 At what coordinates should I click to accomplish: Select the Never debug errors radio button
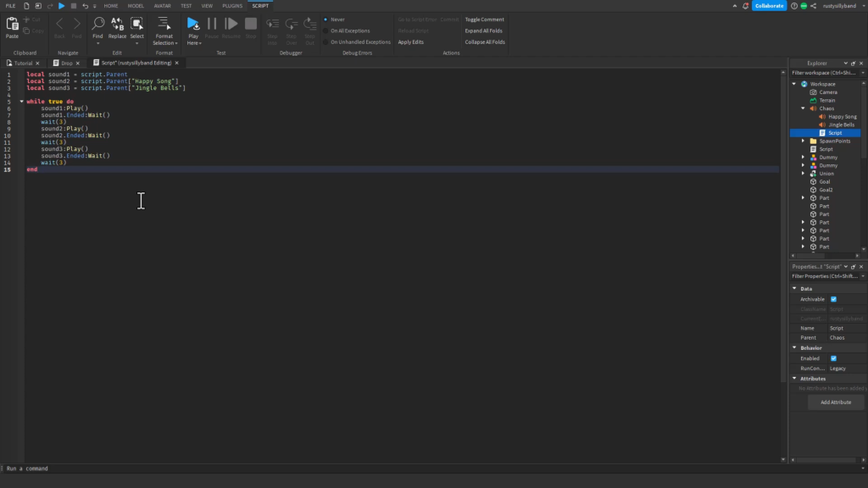pyautogui.click(x=325, y=19)
